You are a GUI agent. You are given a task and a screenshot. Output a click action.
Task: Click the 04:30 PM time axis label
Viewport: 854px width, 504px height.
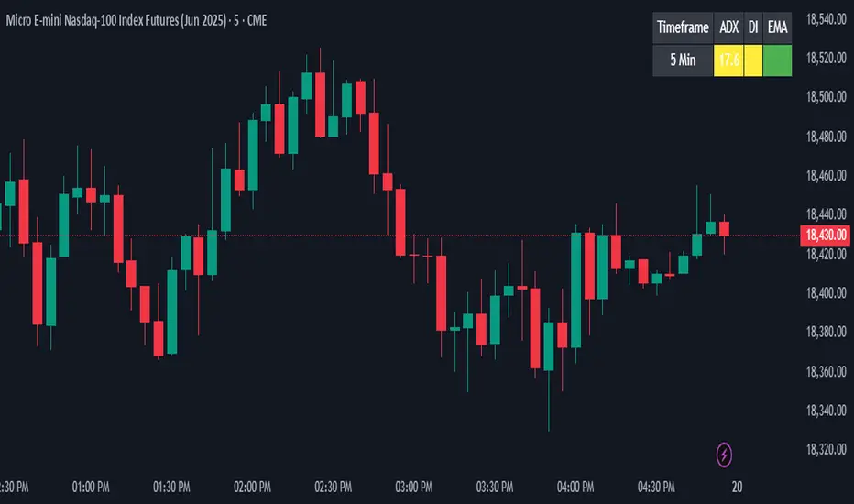656,486
